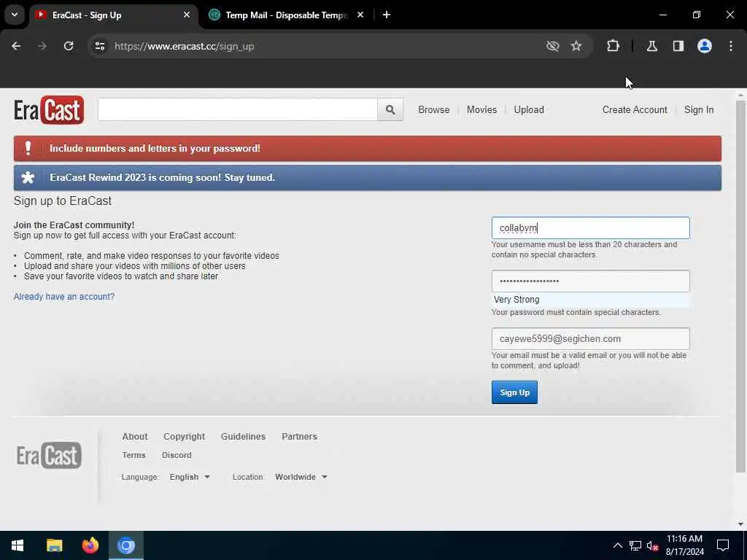Click the taskbar clock showing 11:16 AM

[684, 545]
